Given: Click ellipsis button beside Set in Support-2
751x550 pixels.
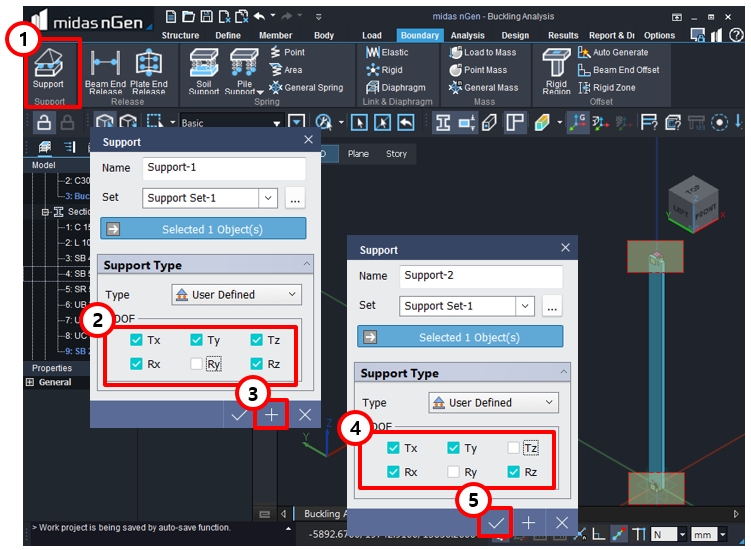Looking at the screenshot, I should click(x=552, y=306).
